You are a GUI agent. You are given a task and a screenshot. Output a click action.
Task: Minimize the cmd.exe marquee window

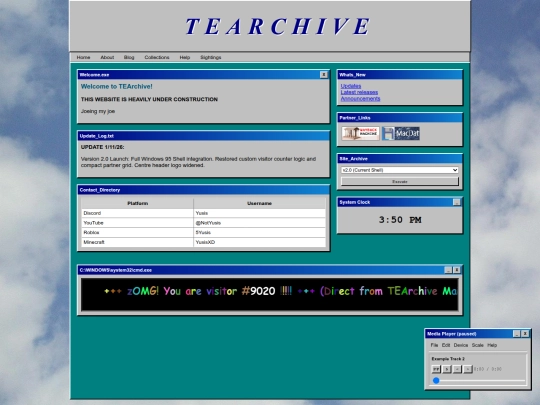448,270
